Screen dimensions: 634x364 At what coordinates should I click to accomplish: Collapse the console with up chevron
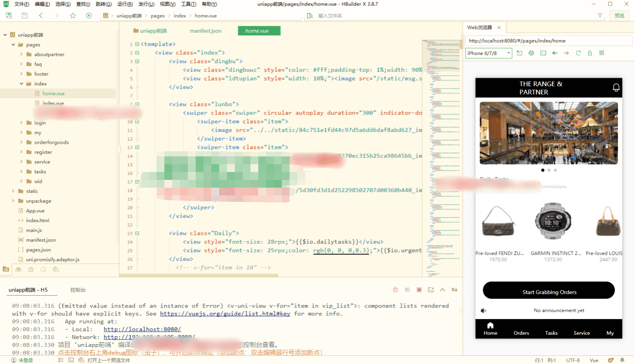(x=443, y=290)
